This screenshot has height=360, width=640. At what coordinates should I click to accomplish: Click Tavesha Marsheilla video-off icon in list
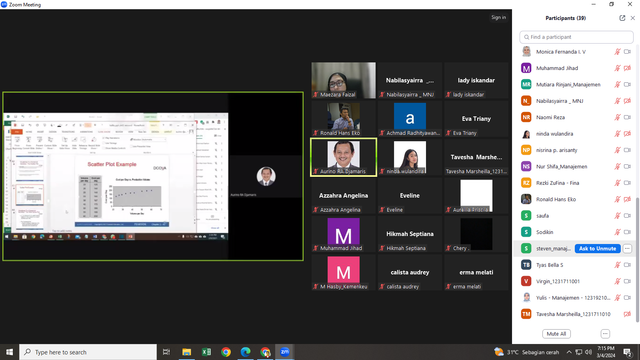(627, 314)
